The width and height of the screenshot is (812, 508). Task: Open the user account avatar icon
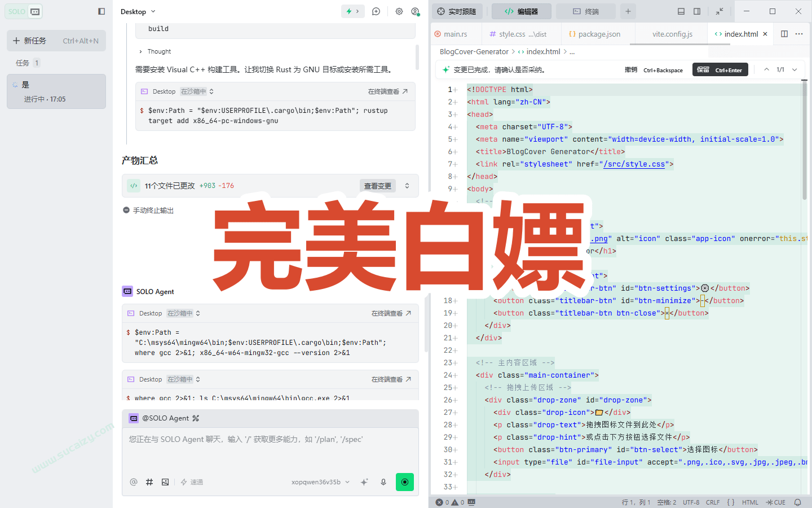(416, 11)
